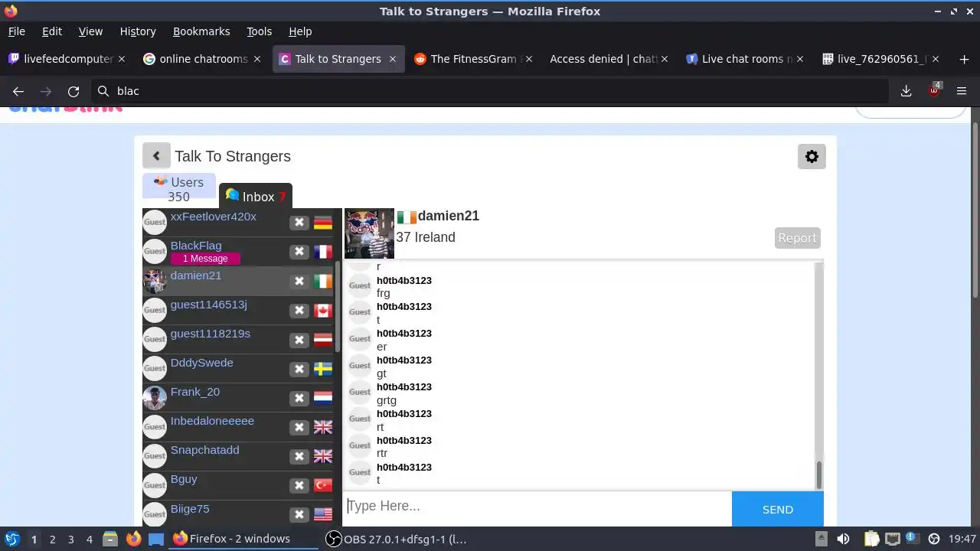Send the typed message
This screenshot has width=980, height=551.
pyautogui.click(x=778, y=509)
